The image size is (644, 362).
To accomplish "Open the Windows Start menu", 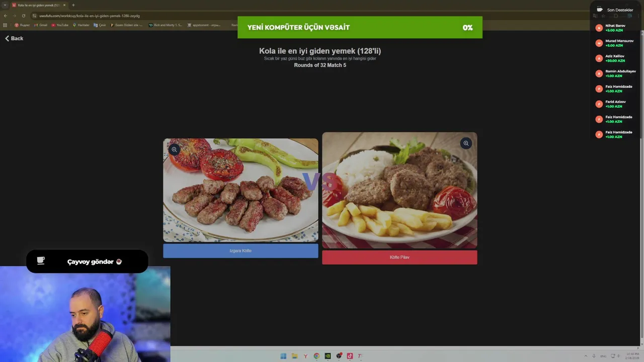I will click(283, 356).
